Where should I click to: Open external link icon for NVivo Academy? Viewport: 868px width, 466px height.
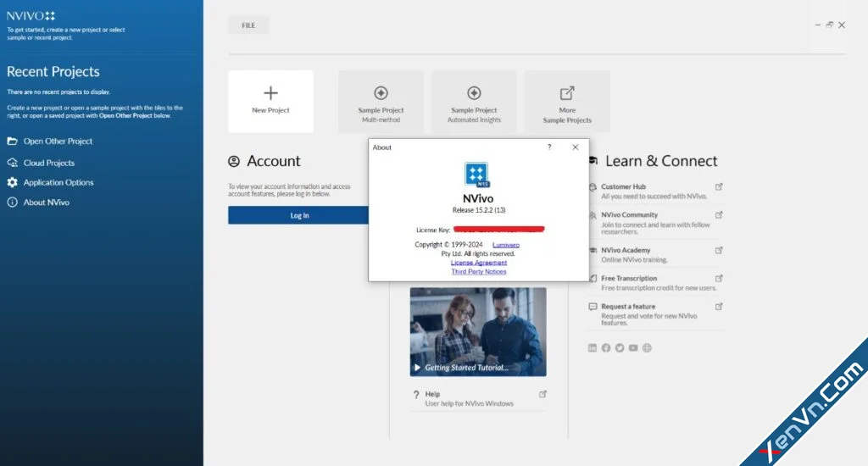pyautogui.click(x=719, y=250)
